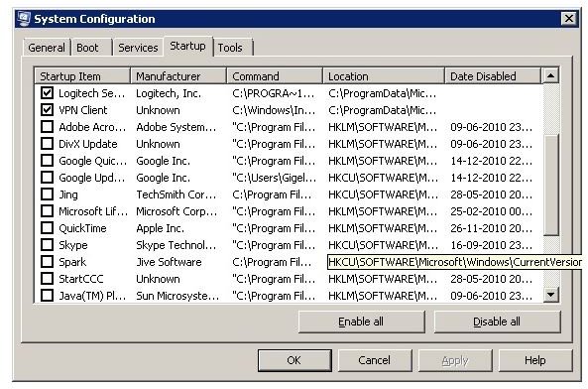Enable the Java(TM) Pl... checkbox
The width and height of the screenshot is (588, 389).
point(47,296)
